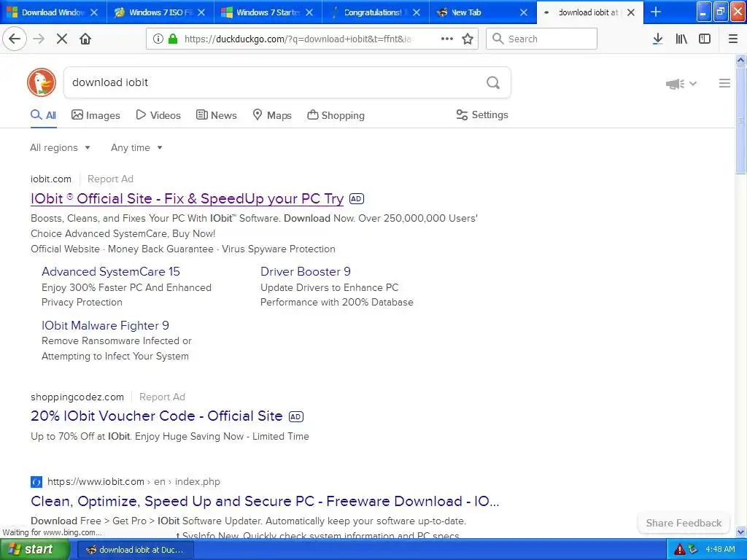The width and height of the screenshot is (747, 560).
Task: Report the shoppingcodez.com ad
Action: coord(162,397)
